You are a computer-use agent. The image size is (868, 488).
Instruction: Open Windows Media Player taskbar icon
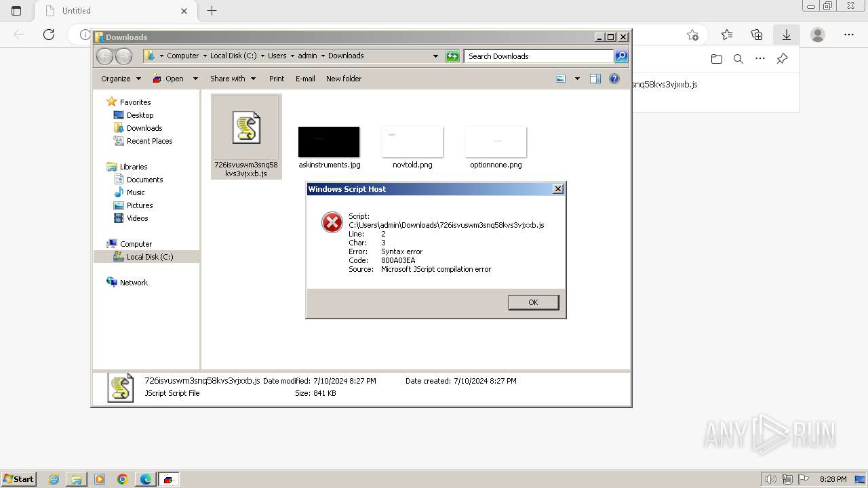(100, 479)
